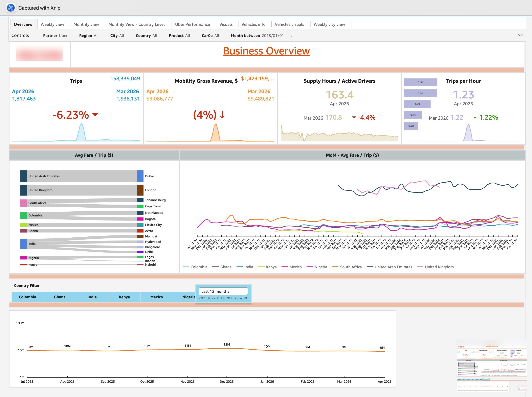This screenshot has height=397, width=532.
Task: Select India in Country Filter
Action: click(92, 297)
